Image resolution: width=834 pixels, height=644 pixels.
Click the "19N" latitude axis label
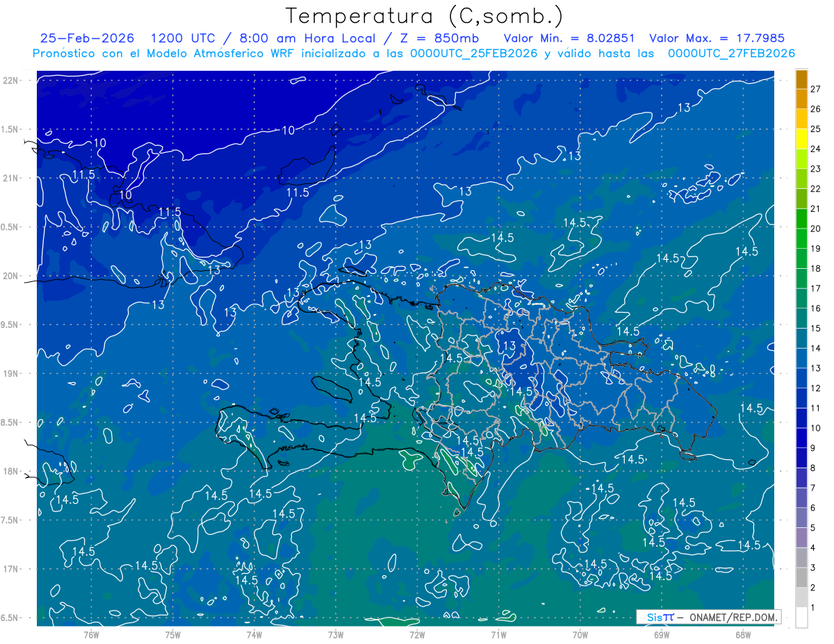pos(11,374)
